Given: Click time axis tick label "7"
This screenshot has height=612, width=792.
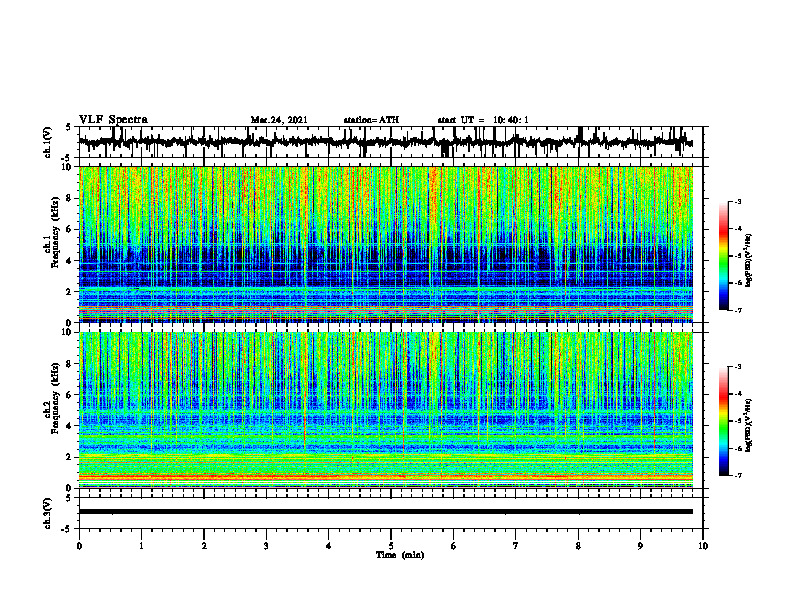Looking at the screenshot, I should (x=516, y=546).
